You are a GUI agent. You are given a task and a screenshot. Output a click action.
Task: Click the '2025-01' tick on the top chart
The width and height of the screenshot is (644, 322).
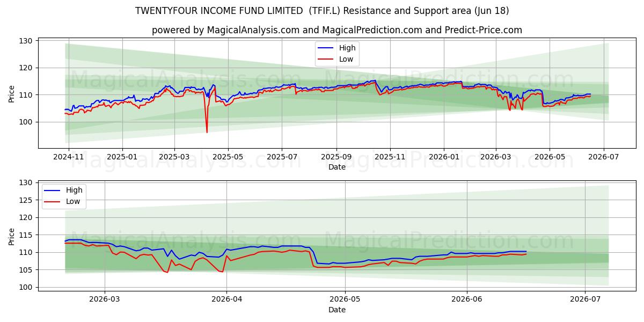tap(122, 157)
